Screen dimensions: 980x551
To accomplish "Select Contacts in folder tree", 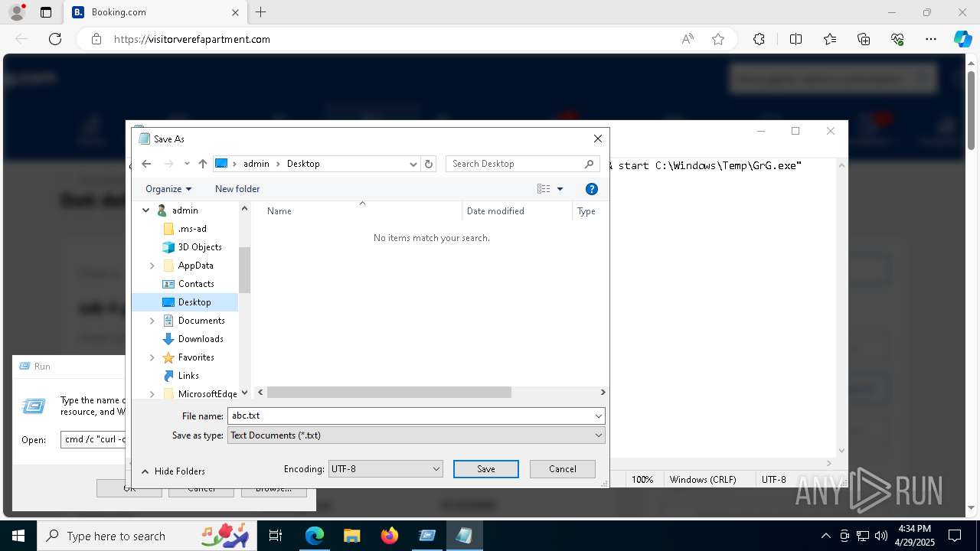I will (196, 284).
